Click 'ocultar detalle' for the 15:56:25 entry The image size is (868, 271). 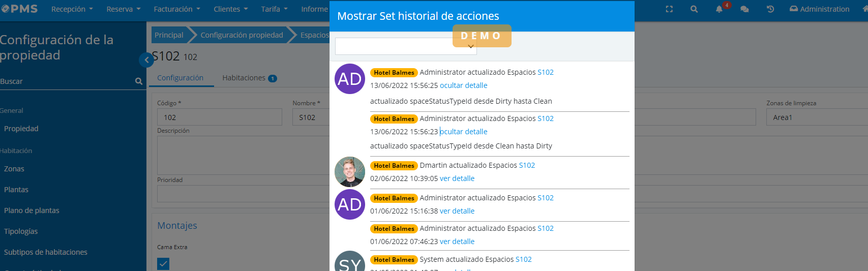click(x=463, y=85)
